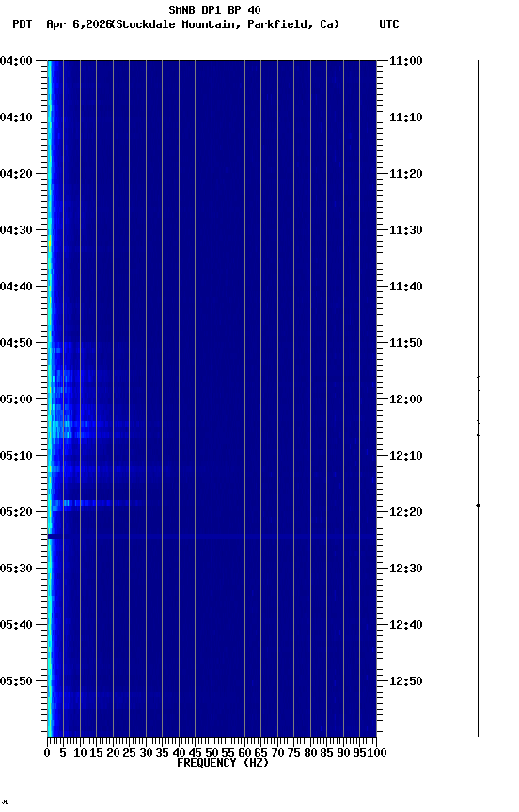Click the '12:00' UTC time label

[405, 399]
